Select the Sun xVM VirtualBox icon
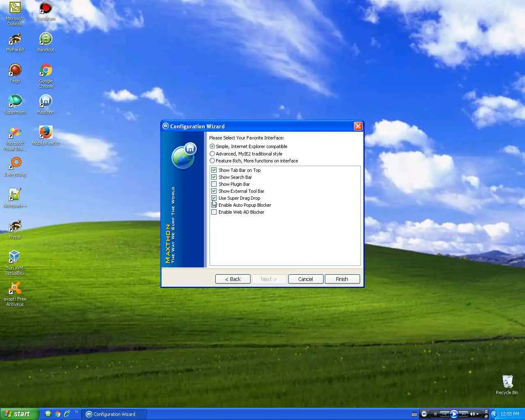Image resolution: width=525 pixels, height=420 pixels. (15, 263)
